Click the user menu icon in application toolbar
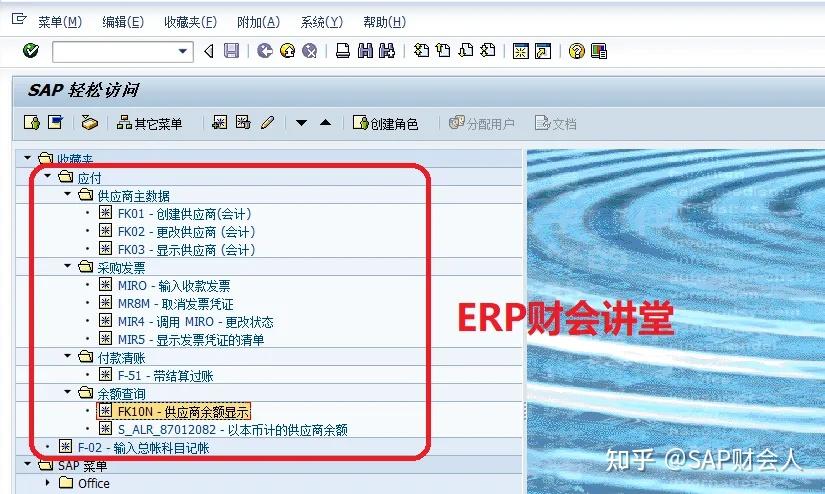The height and width of the screenshot is (494, 825). tap(32, 123)
